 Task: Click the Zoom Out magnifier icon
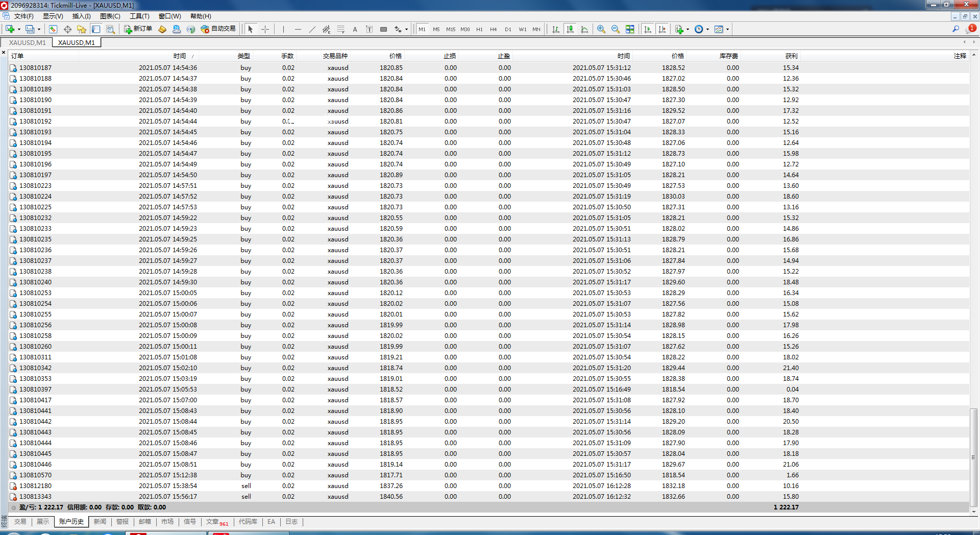(x=616, y=29)
